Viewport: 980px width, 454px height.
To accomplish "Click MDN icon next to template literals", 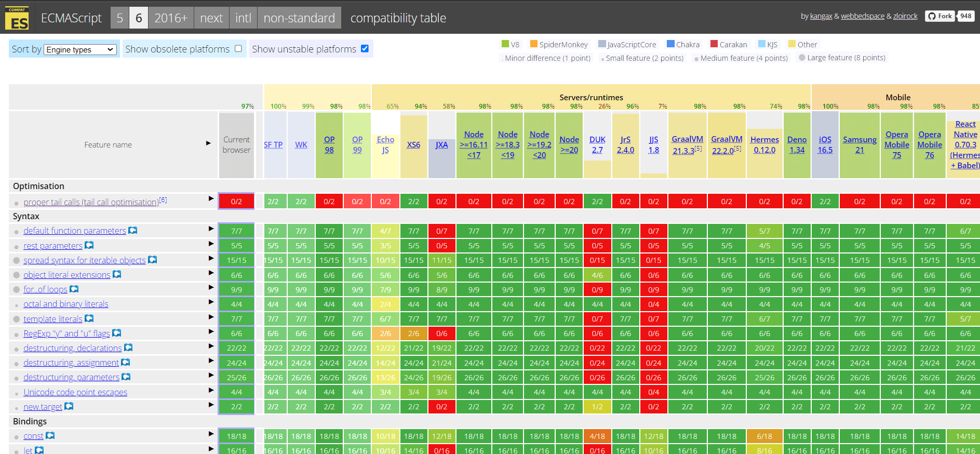I will click(x=89, y=318).
